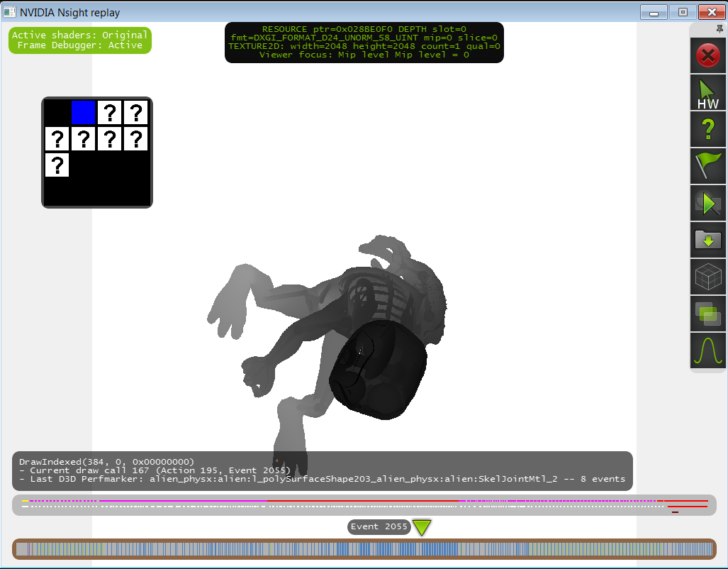Click the RESOURCE ptr=0x028BE0F0 info line
This screenshot has width=728, height=569.
(x=364, y=29)
